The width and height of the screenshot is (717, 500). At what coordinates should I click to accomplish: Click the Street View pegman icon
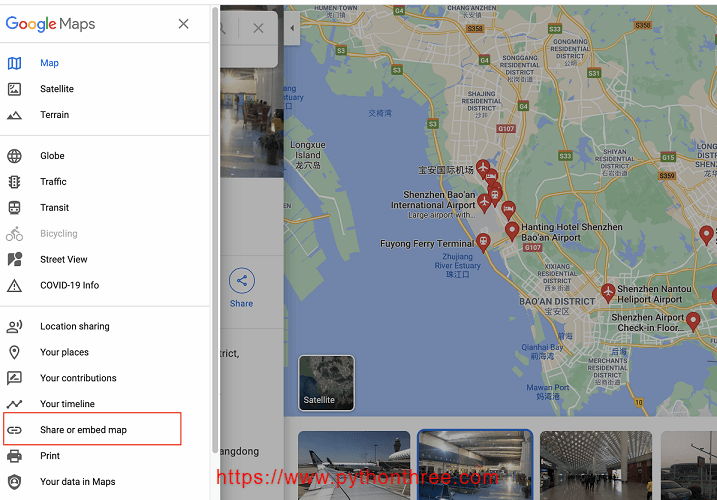coord(15,259)
